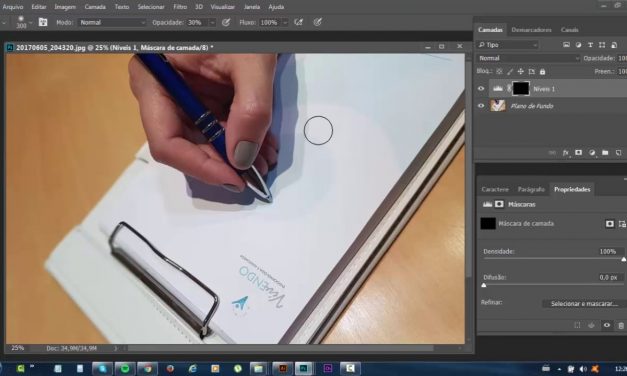Image resolution: width=627 pixels, height=376 pixels.
Task: Open the layer filter Tipo dropdown
Action: coord(507,45)
